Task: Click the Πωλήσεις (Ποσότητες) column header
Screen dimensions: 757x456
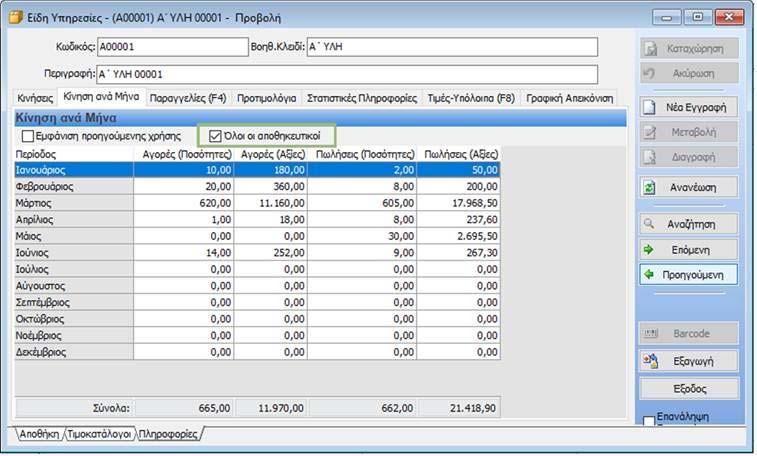Action: click(x=362, y=154)
